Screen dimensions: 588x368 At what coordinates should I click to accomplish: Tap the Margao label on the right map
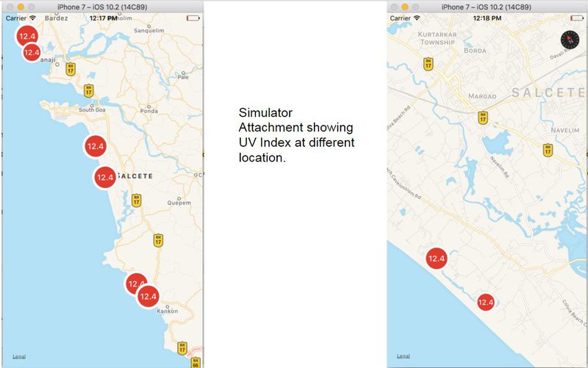(x=478, y=96)
